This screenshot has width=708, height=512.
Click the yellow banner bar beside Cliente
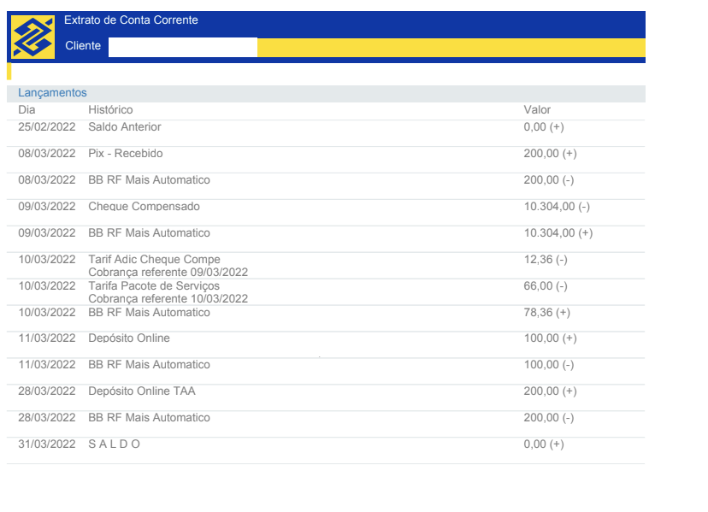451,47
